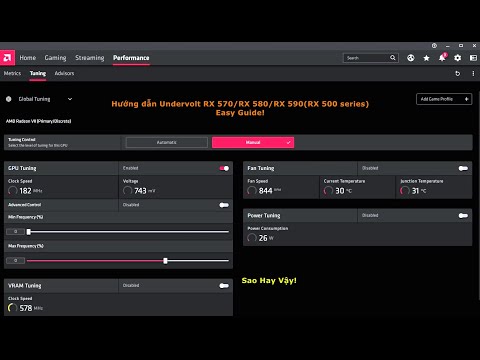
Task: Click the Max Frequency value box
Action: tap(15, 261)
